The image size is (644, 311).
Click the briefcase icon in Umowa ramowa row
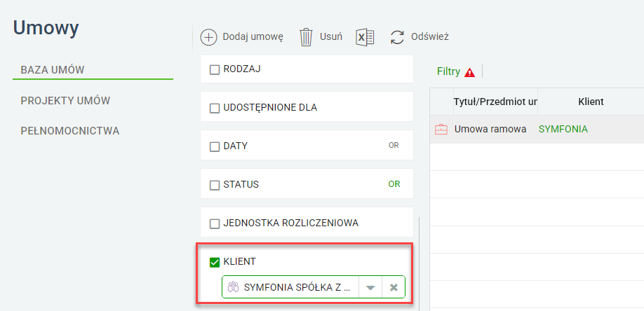point(441,130)
